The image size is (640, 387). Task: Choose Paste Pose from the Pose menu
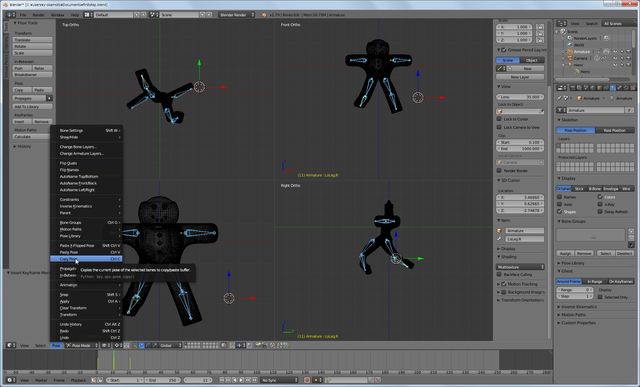86,252
